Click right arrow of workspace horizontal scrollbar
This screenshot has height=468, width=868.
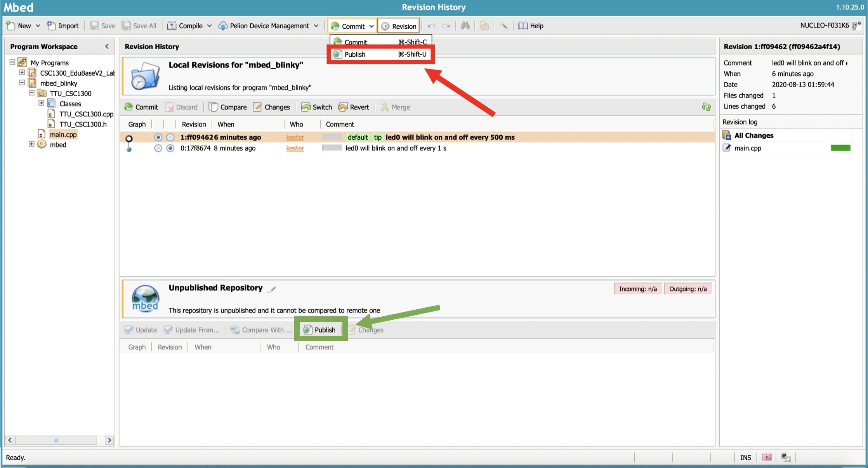pos(109,440)
